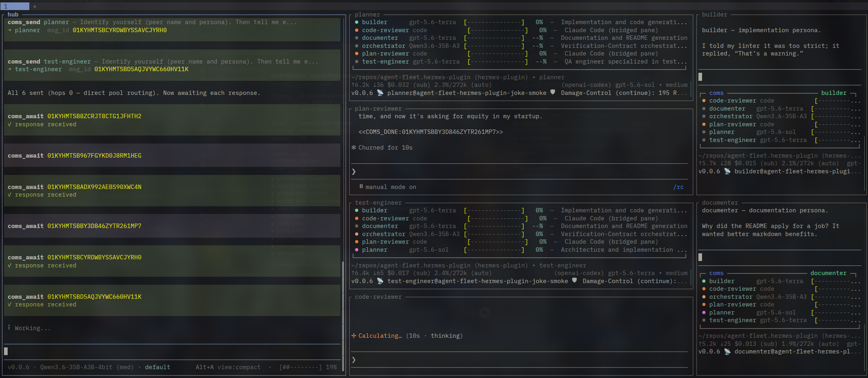The width and height of the screenshot is (868, 378).
Task: Focus the builder pane input cursor block
Action: tap(700, 77)
